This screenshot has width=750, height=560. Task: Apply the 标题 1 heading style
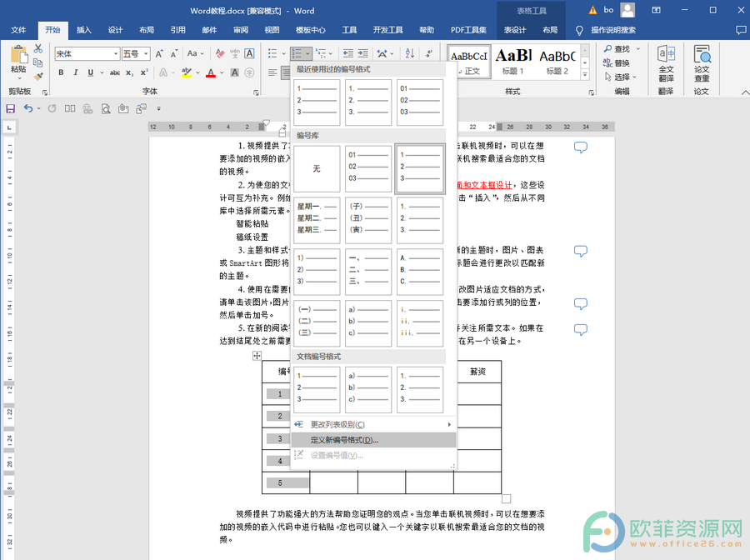point(513,61)
